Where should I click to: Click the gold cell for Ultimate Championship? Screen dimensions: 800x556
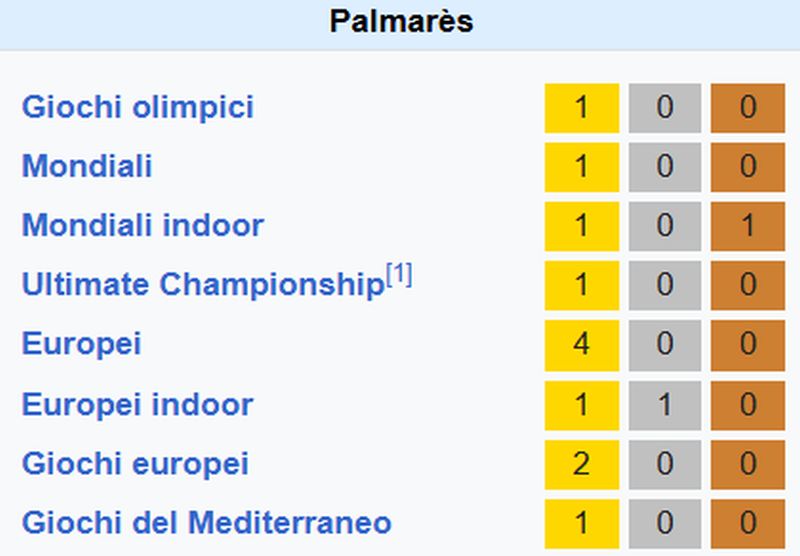tap(582, 286)
